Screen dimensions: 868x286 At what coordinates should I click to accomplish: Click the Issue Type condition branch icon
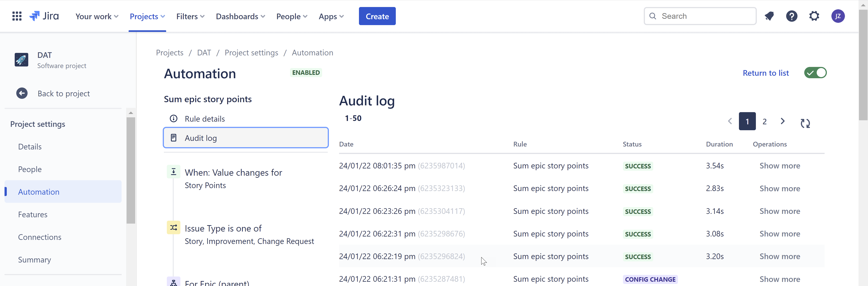[x=174, y=228]
